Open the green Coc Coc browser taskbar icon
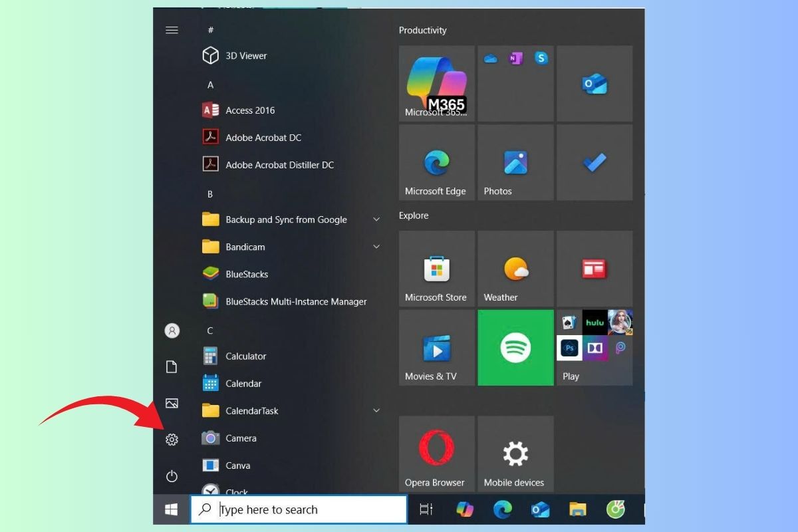798x532 pixels. coord(616,509)
